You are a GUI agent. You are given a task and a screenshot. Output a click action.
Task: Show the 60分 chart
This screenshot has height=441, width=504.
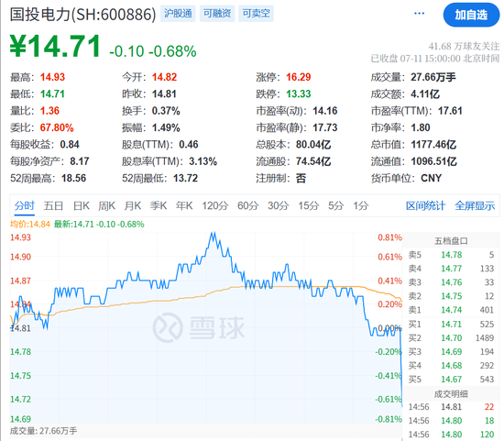(247, 205)
